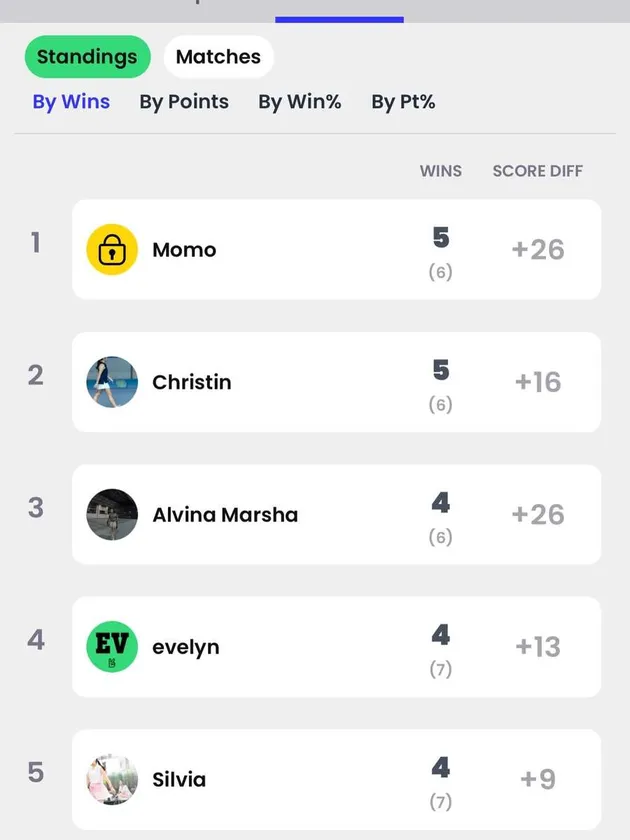Tap Christin's +16 score difference
This screenshot has height=840, width=630.
(538, 382)
